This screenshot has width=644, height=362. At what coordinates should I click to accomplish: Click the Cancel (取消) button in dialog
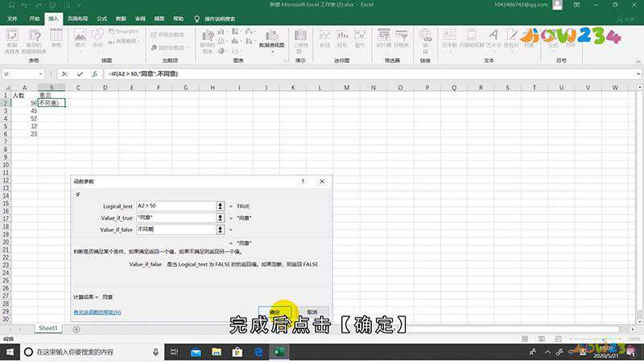(312, 312)
